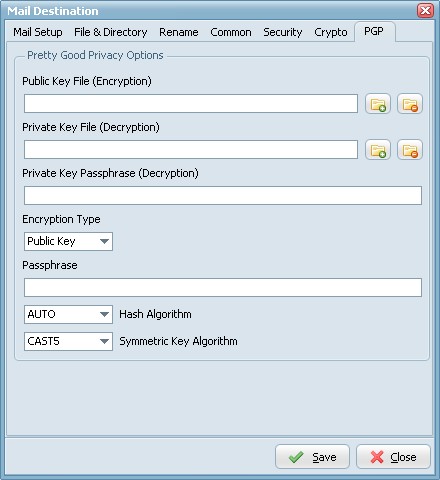Switch to the Security tab
Image resolution: width=440 pixels, height=480 pixels.
[283, 32]
